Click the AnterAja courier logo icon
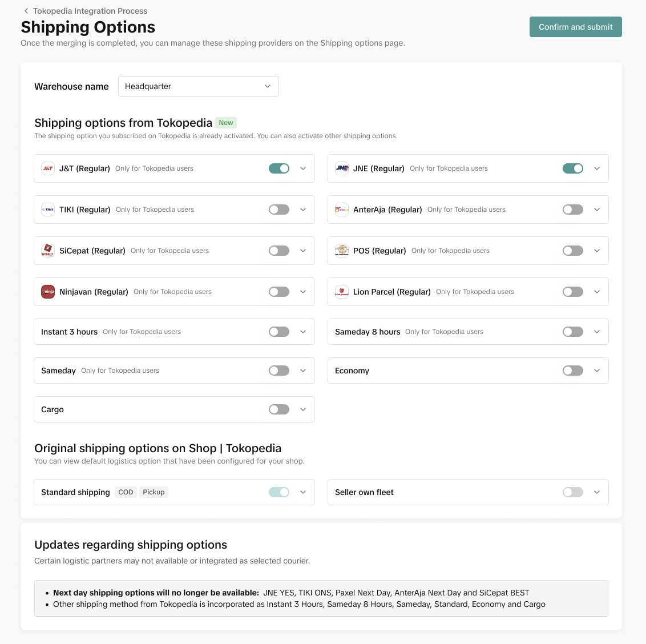Image resolution: width=646 pixels, height=644 pixels. (x=342, y=210)
